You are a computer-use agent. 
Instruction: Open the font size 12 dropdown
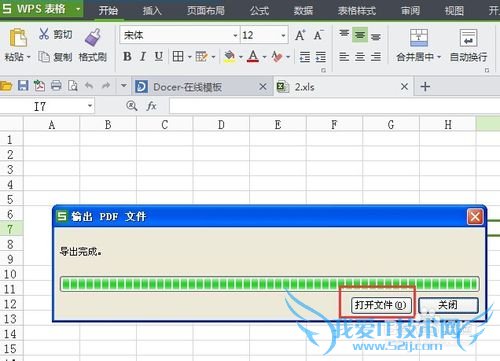(283, 35)
